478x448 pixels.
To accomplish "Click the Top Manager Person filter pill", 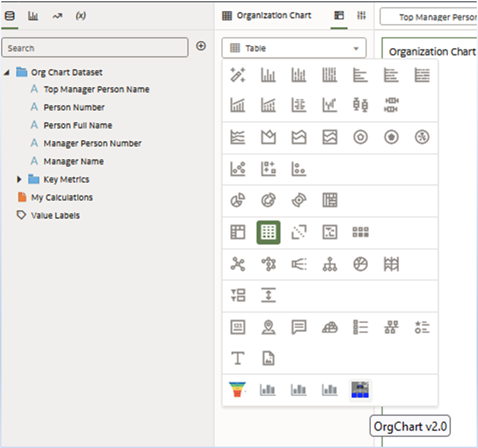I will 428,17.
